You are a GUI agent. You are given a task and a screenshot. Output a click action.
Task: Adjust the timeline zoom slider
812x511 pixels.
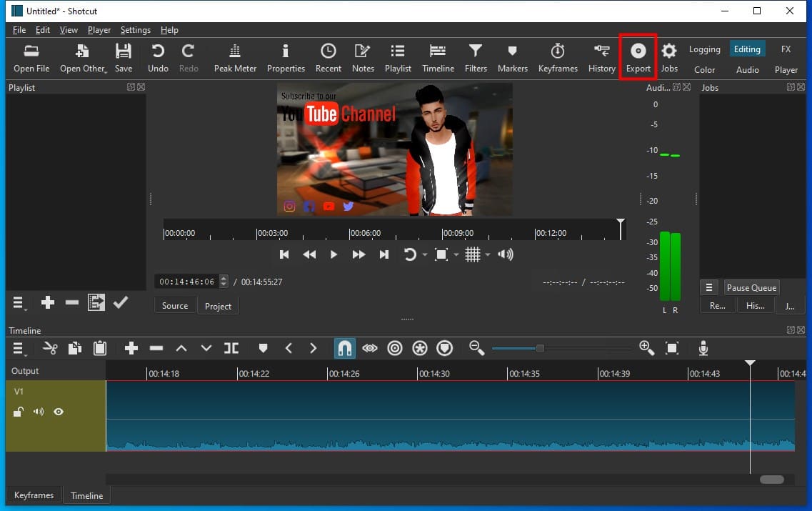pyautogui.click(x=540, y=348)
